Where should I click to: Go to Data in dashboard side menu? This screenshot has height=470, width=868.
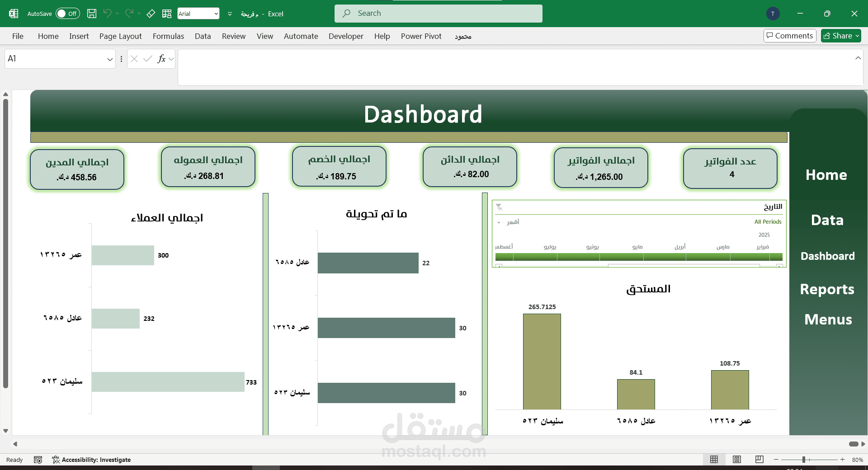tap(827, 220)
